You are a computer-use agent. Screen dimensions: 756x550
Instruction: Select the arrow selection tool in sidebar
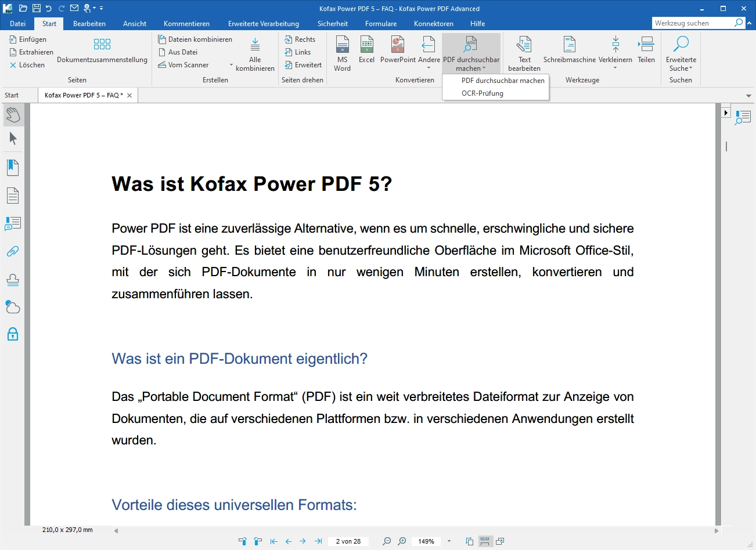tap(13, 139)
